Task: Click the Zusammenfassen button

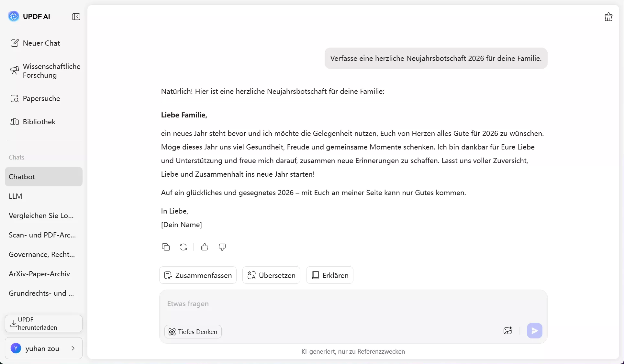Action: (198, 275)
